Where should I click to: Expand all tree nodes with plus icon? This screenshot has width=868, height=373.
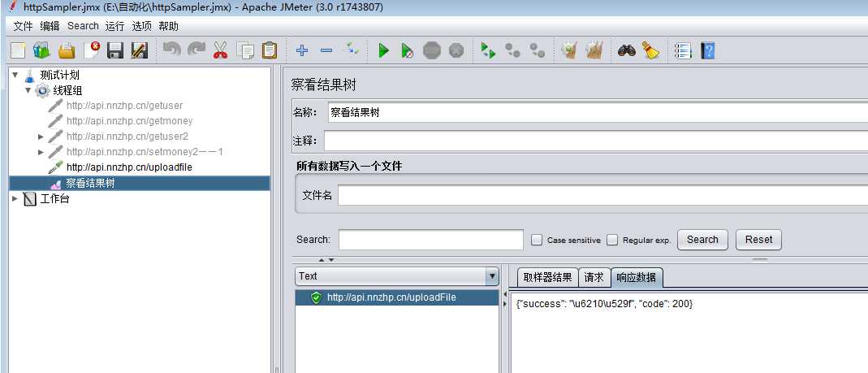point(302,51)
